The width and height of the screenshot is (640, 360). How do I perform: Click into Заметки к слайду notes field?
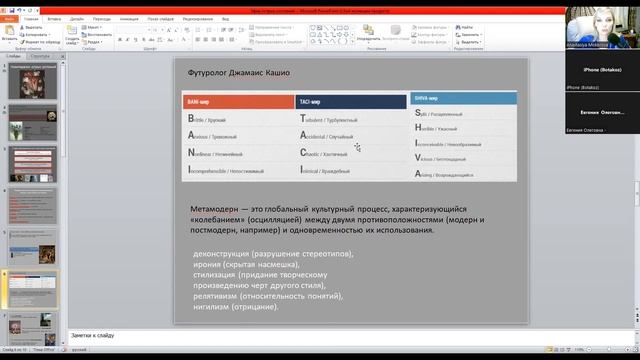(351, 337)
